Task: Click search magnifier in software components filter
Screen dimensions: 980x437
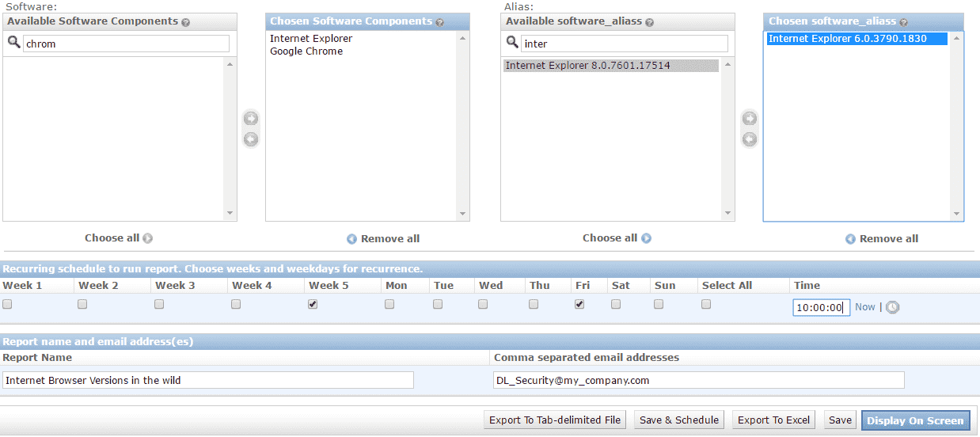Action: [x=13, y=43]
